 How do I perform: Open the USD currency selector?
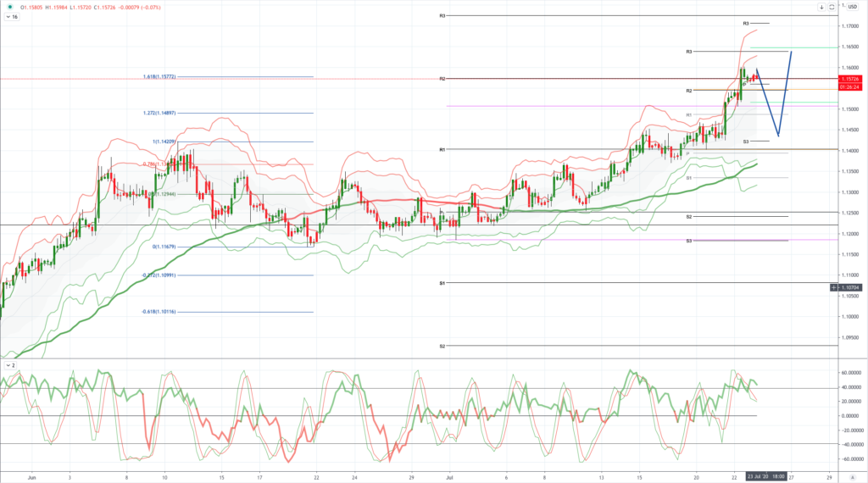point(853,7)
